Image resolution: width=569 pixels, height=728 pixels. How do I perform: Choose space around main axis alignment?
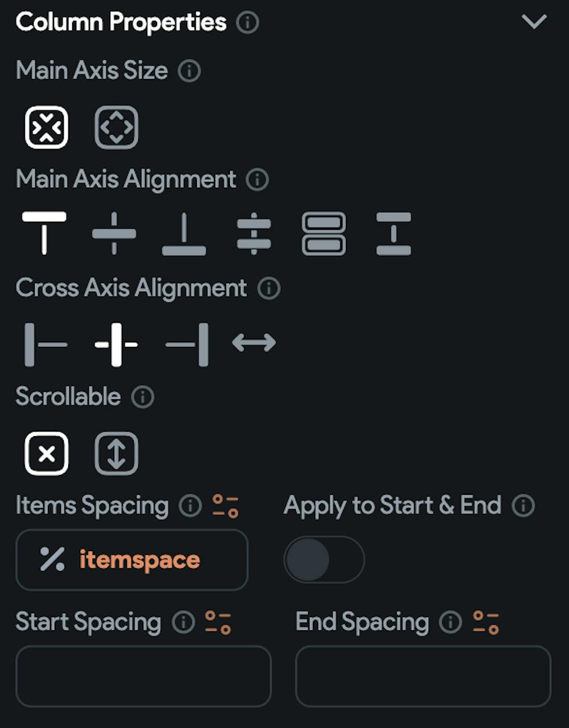(x=254, y=233)
